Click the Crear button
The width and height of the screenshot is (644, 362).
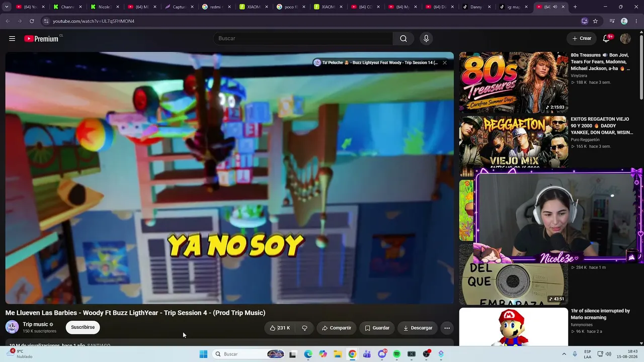[582, 38]
